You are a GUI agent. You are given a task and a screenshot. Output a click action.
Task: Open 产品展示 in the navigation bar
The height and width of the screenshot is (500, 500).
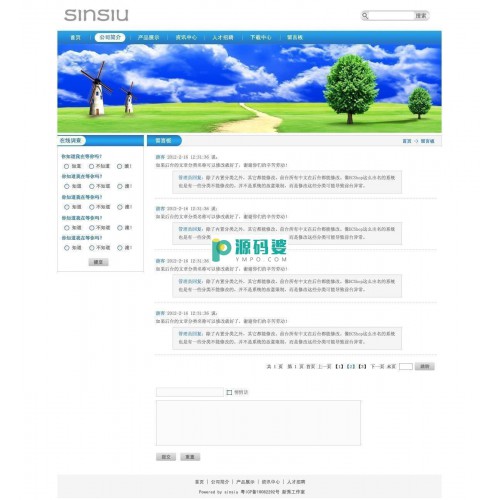tap(148, 37)
